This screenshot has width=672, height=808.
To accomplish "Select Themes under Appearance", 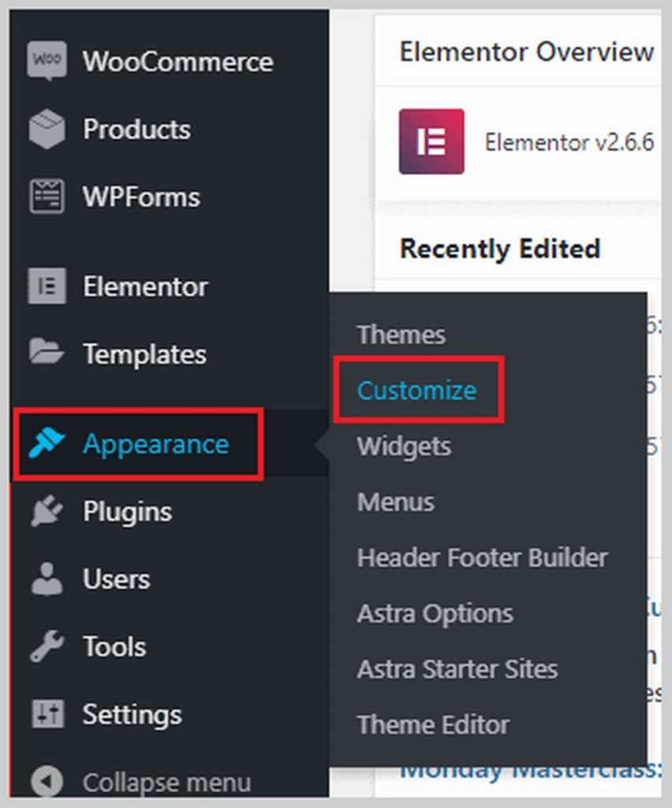I will tap(401, 335).
